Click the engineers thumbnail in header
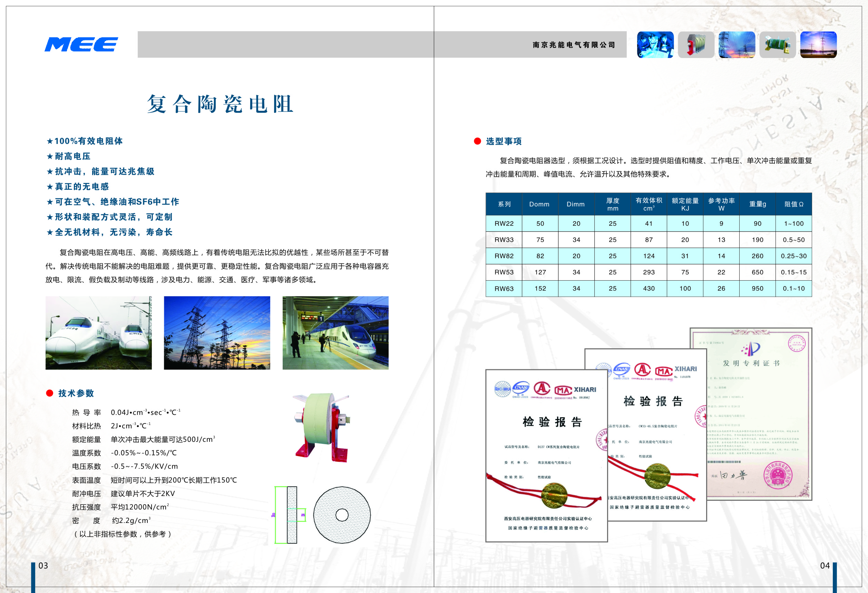Image resolution: width=868 pixels, height=593 pixels. 655,45
